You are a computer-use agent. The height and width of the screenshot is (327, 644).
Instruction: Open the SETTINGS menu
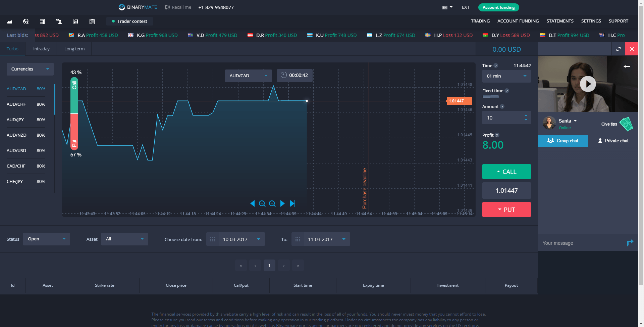(x=591, y=21)
